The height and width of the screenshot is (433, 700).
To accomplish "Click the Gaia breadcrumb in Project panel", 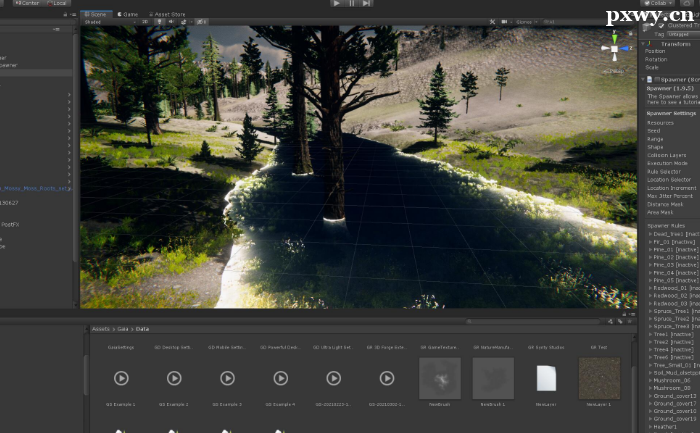I will 122,329.
